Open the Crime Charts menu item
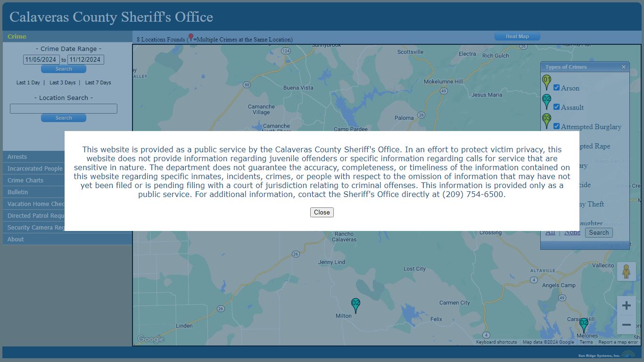This screenshot has width=644, height=362. [33, 181]
